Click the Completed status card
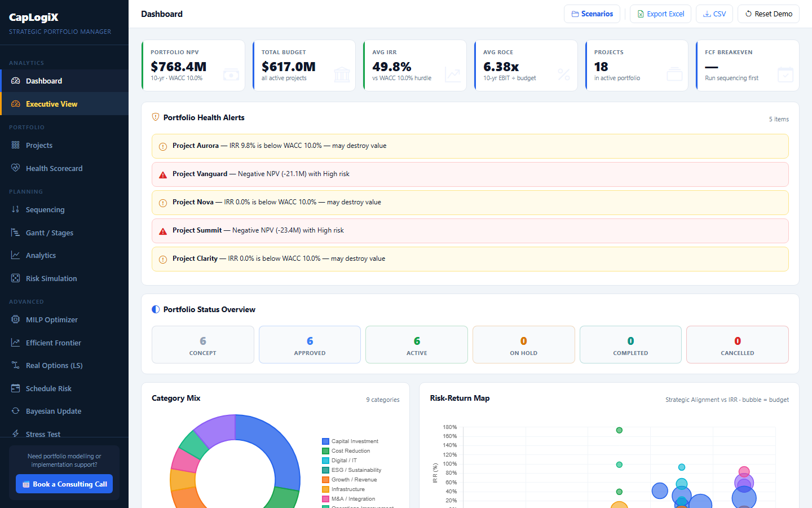This screenshot has width=812, height=508. 630,344
